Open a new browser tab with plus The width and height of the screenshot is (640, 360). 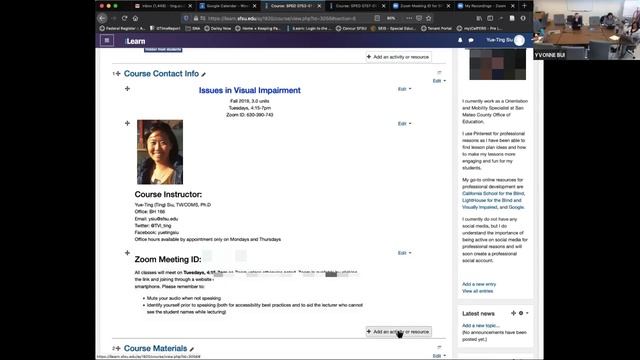(x=524, y=6)
